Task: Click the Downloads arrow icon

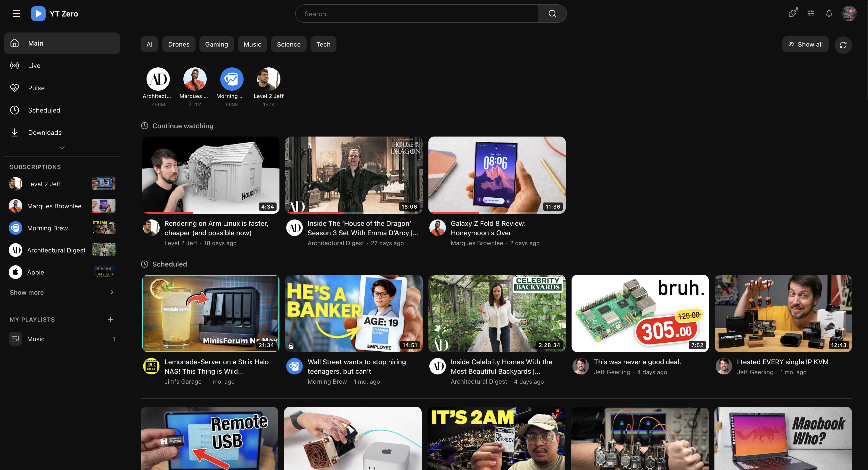Action: (x=15, y=132)
